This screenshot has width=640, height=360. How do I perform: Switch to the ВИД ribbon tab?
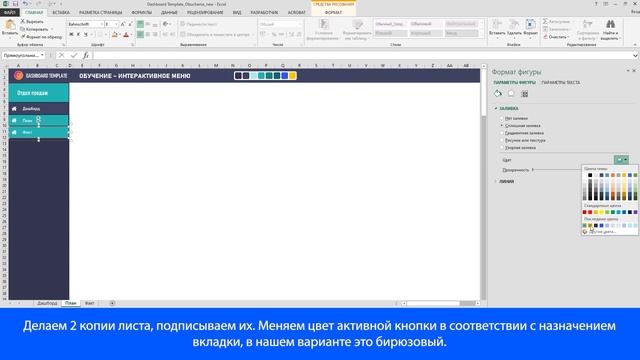tap(237, 13)
